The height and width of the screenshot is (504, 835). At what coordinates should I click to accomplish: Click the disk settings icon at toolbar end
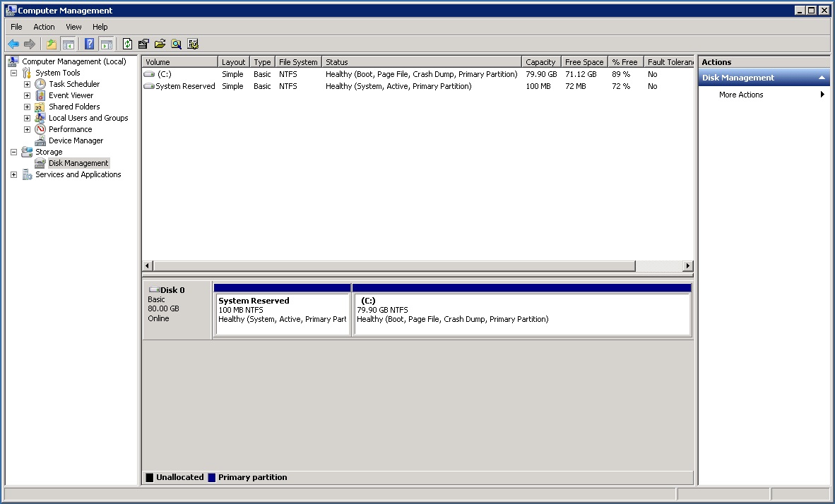click(193, 44)
